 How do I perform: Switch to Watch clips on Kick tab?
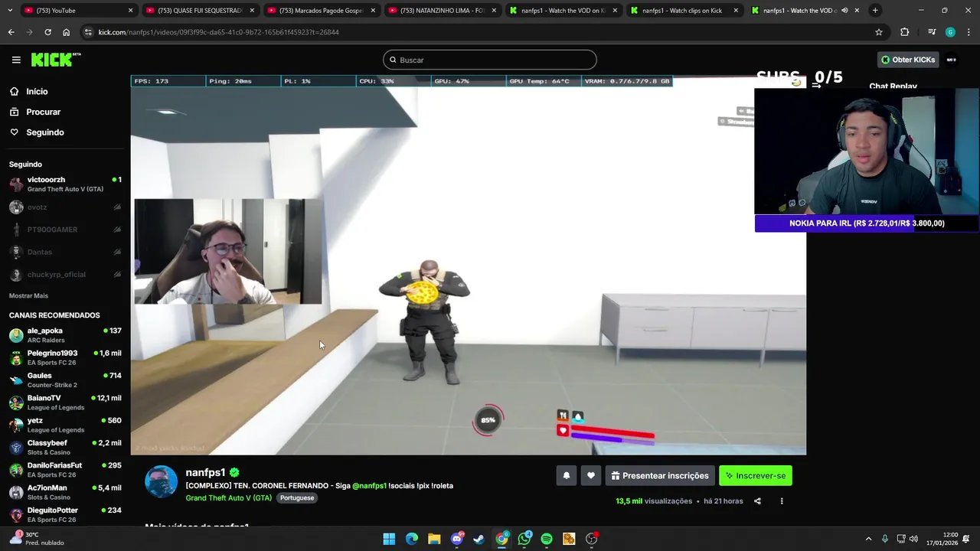click(683, 10)
